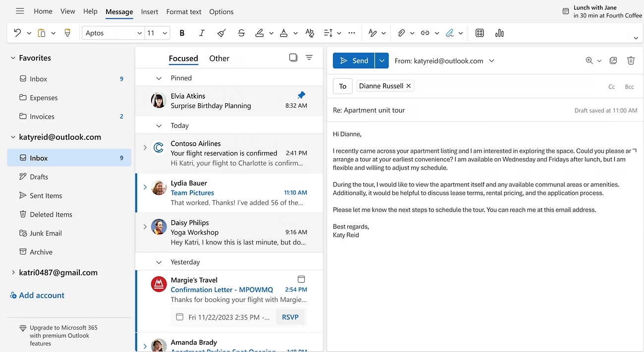Open the Undo dropdown arrow
The width and height of the screenshot is (644, 352).
pyautogui.click(x=29, y=33)
